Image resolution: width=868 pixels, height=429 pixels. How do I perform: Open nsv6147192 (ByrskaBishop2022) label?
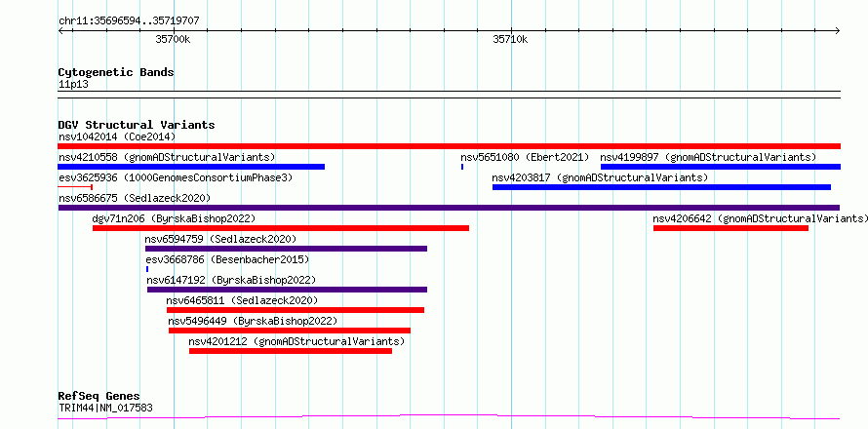click(x=231, y=280)
